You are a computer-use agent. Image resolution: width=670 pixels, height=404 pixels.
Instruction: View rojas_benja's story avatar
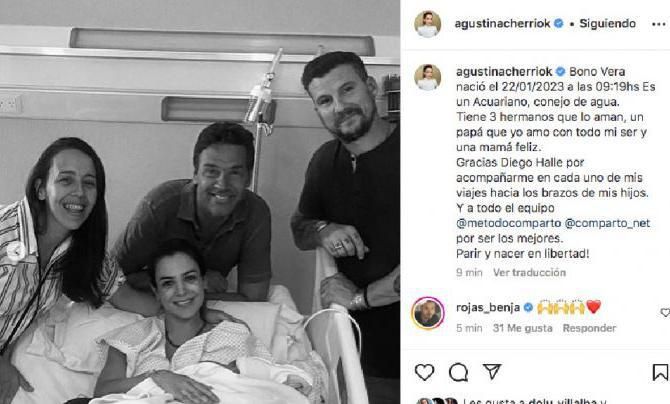coord(428,313)
